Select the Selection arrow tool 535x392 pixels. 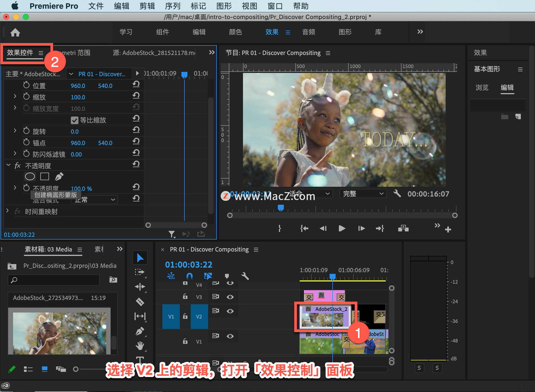140,258
